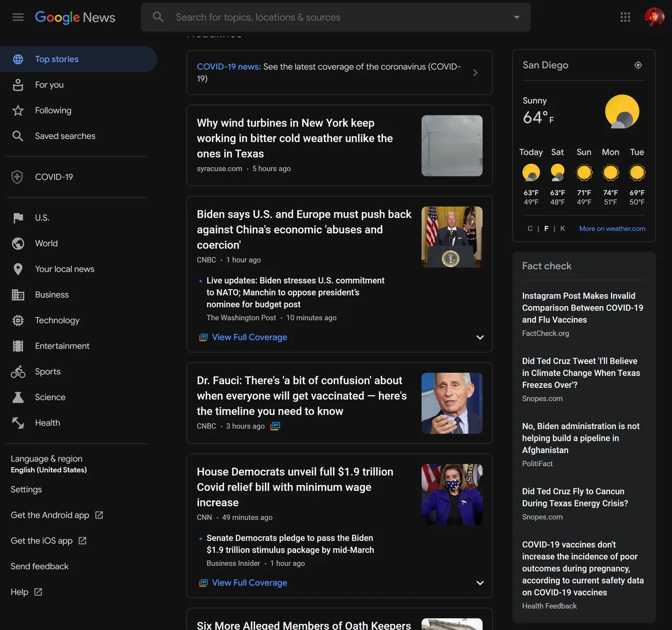
Task: Open Saved searches
Action: pyautogui.click(x=65, y=136)
